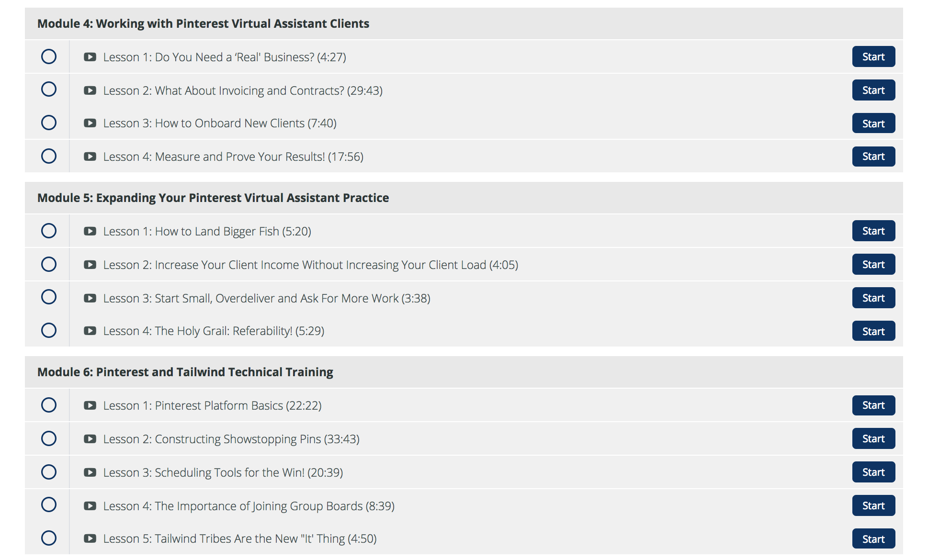928x560 pixels.
Task: Open Lesson 4: Measure and Prove Your Results title
Action: 233,157
